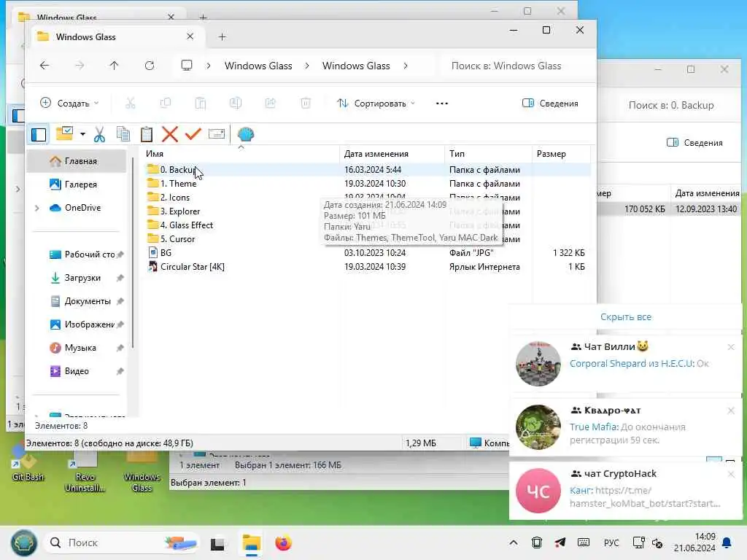The image size is (747, 560).
Task: Open the three-dots more options menu
Action: tap(442, 104)
